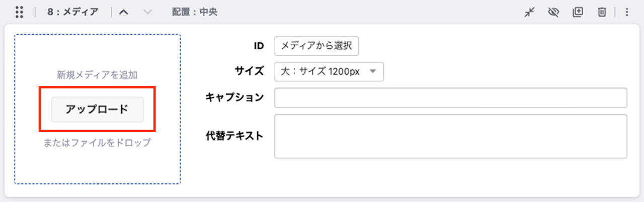This screenshot has height=202, width=644.
Task: Hide this block using the crossed-eye icon
Action: pyautogui.click(x=553, y=13)
